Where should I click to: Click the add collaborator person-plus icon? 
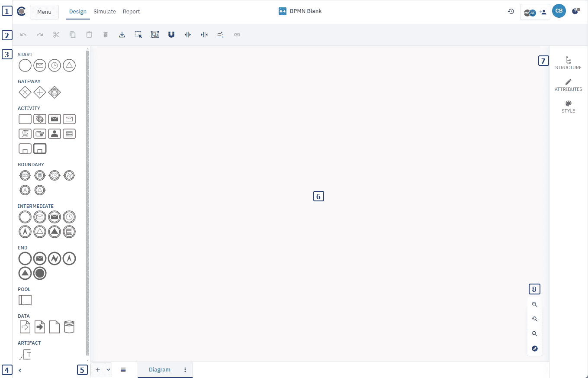tap(543, 12)
